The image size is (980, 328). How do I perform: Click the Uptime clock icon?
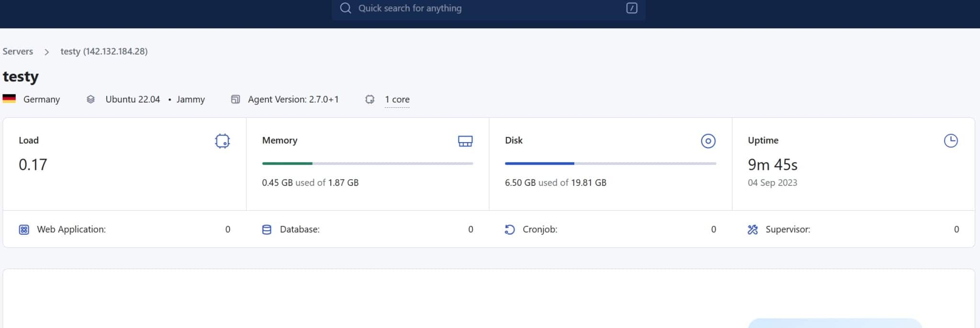[950, 141]
